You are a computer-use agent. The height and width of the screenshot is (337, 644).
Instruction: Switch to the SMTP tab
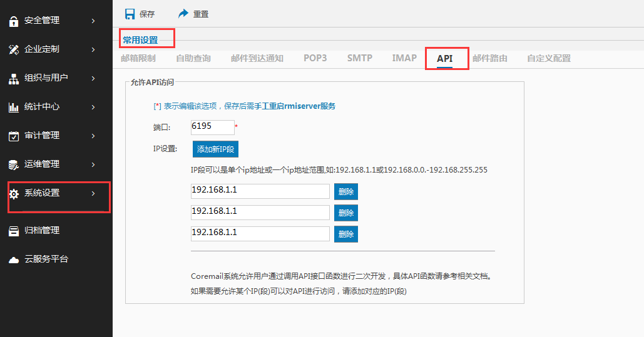click(x=360, y=58)
